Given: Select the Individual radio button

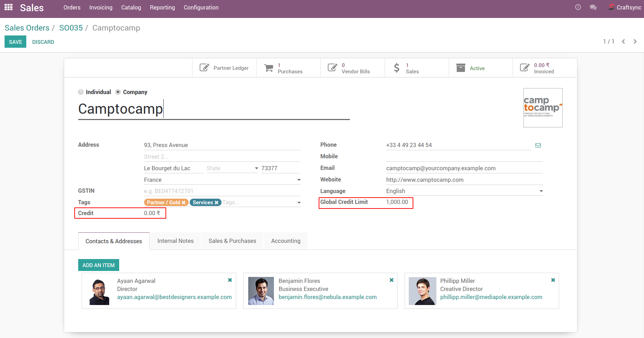Looking at the screenshot, I should click(81, 92).
